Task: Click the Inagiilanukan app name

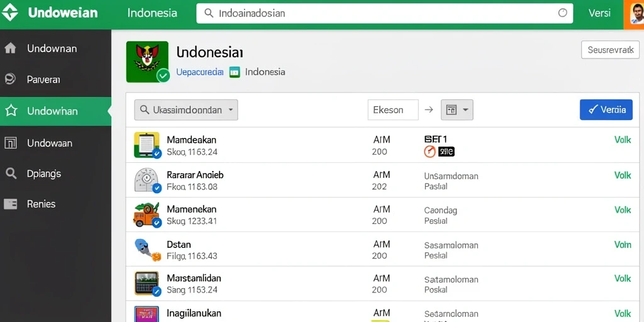Action: tap(194, 313)
